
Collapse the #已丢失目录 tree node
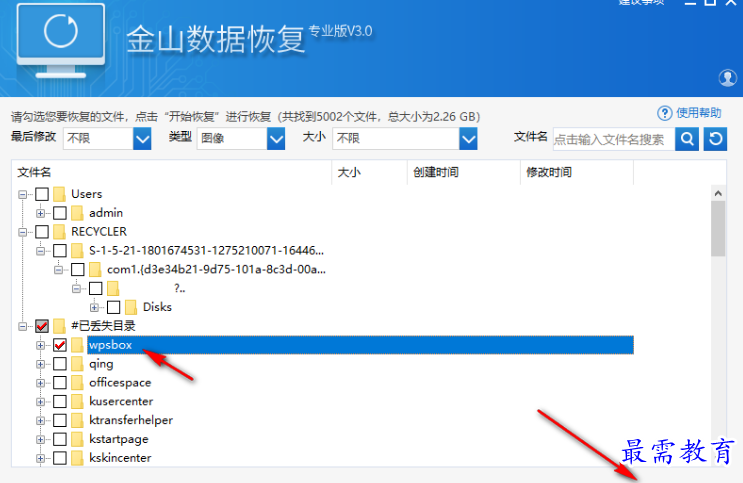point(22,327)
